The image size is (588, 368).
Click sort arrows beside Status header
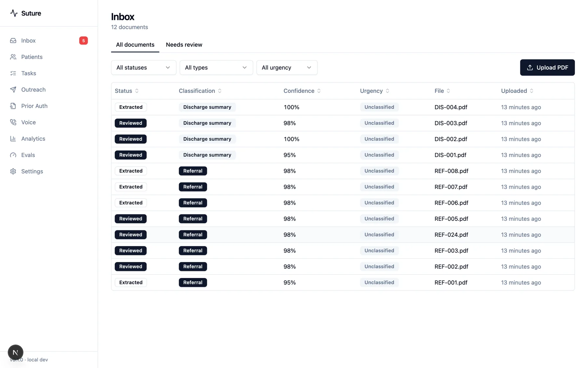[x=137, y=91]
